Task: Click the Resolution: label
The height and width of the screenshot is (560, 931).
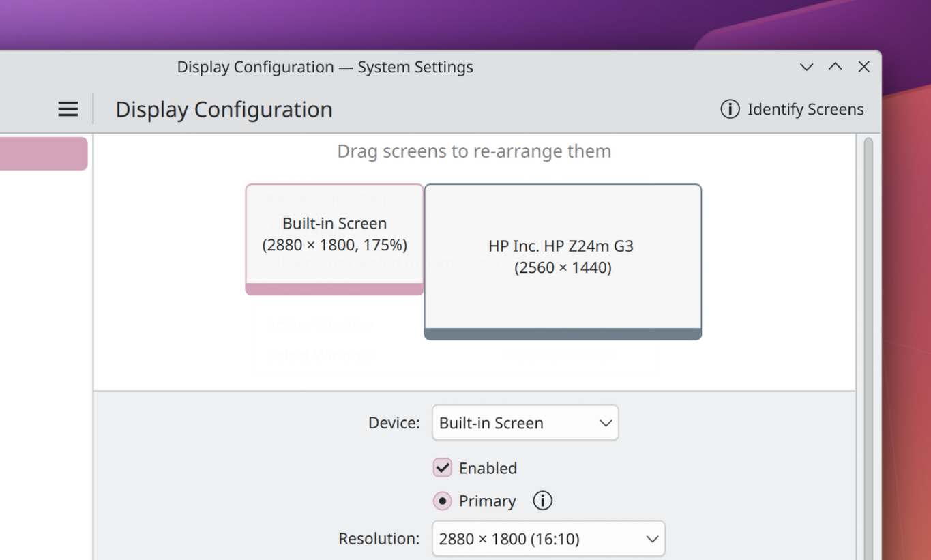Action: coord(379,539)
